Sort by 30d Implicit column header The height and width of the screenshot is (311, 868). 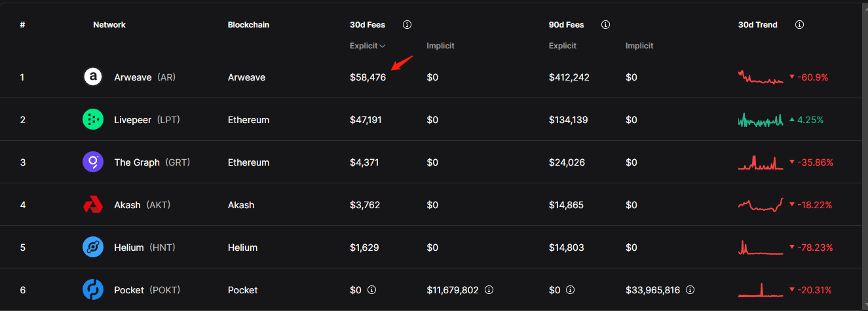(x=440, y=46)
